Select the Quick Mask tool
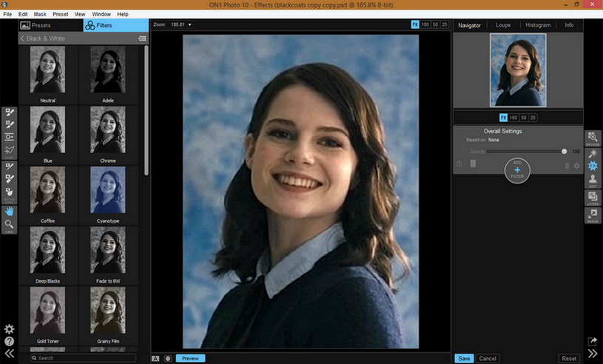The image size is (603, 364). (x=9, y=150)
